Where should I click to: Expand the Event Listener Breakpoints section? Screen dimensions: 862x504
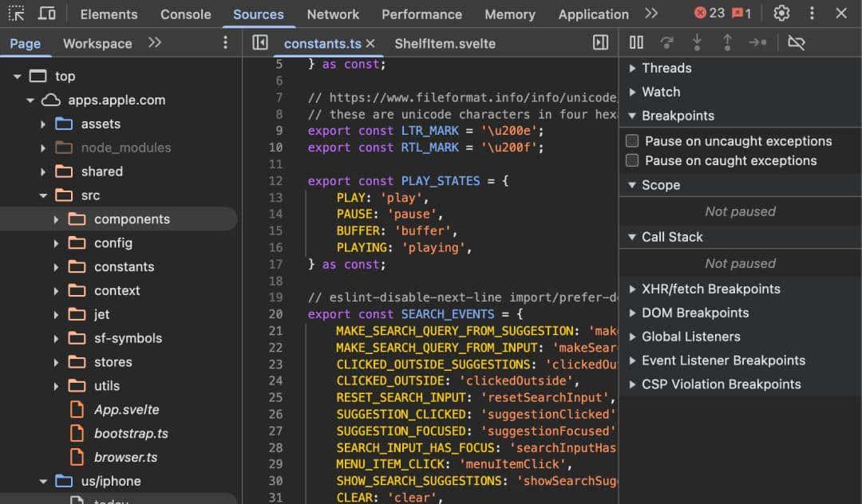[x=722, y=360]
